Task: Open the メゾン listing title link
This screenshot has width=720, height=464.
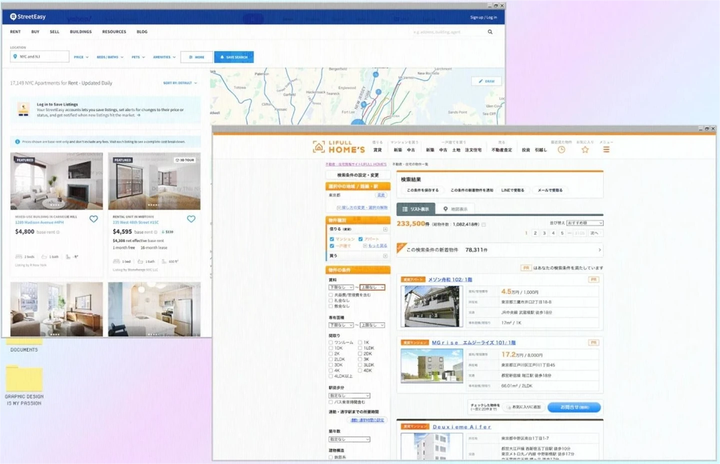Action: tap(450, 279)
